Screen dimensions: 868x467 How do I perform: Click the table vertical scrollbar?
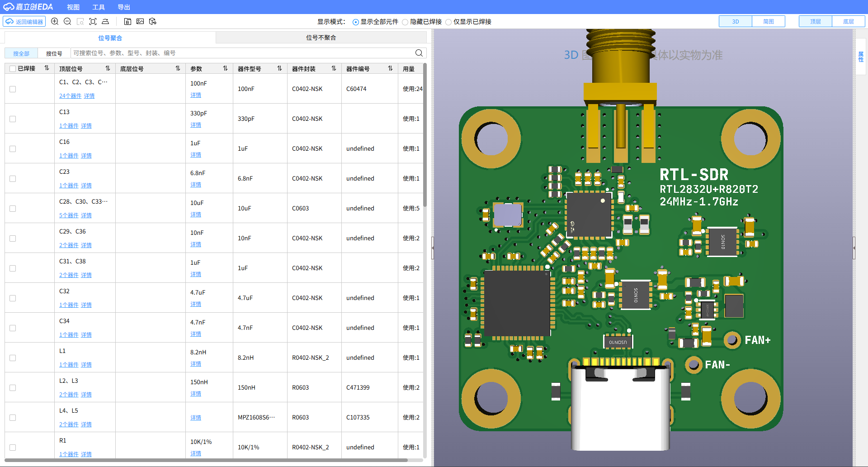pos(425,136)
